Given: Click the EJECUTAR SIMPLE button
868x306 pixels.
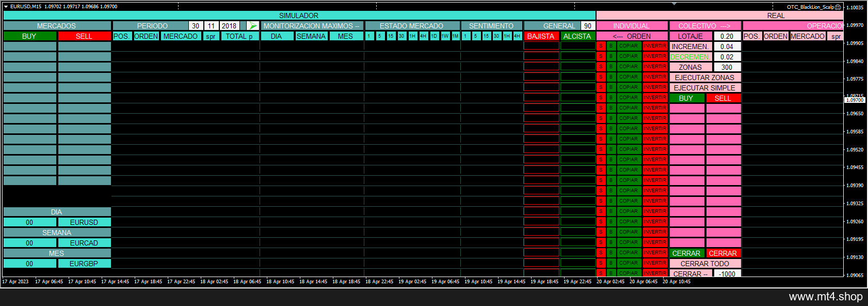Looking at the screenshot, I should click(705, 88).
